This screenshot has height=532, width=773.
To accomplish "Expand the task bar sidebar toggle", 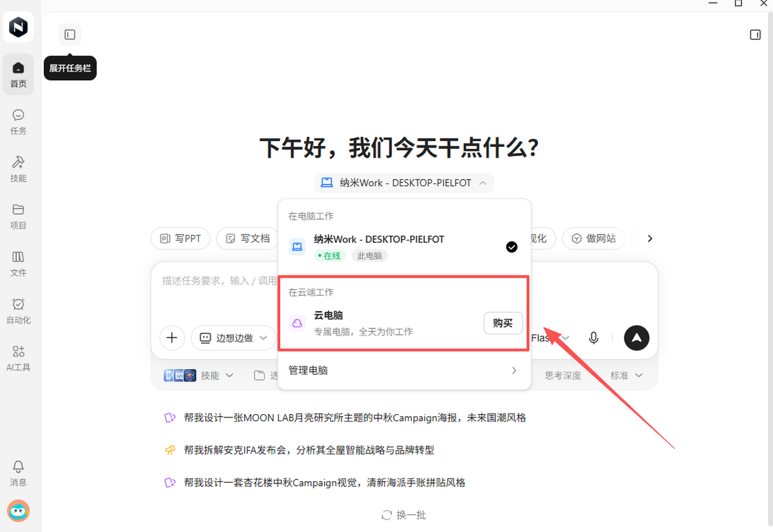I will point(70,35).
